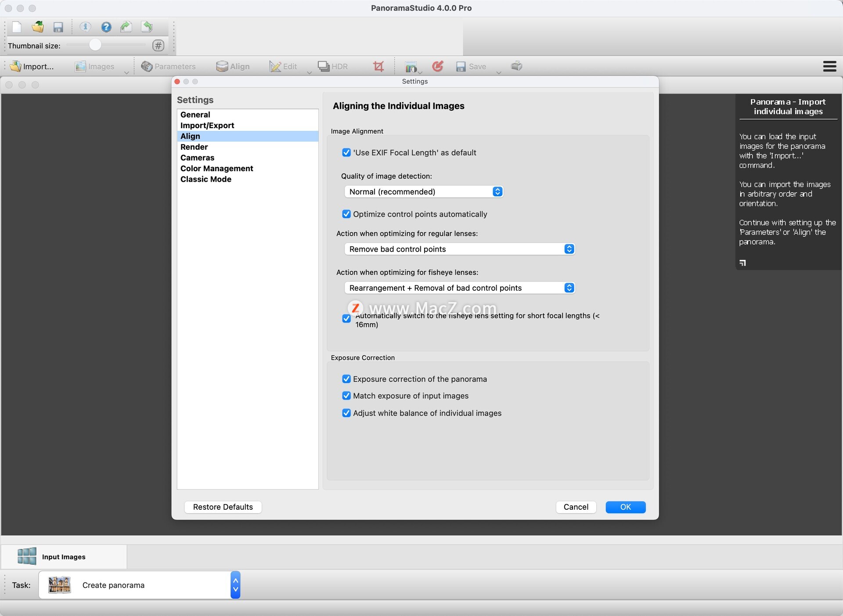
Task: Click the Align toolbar item
Action: [x=233, y=66]
